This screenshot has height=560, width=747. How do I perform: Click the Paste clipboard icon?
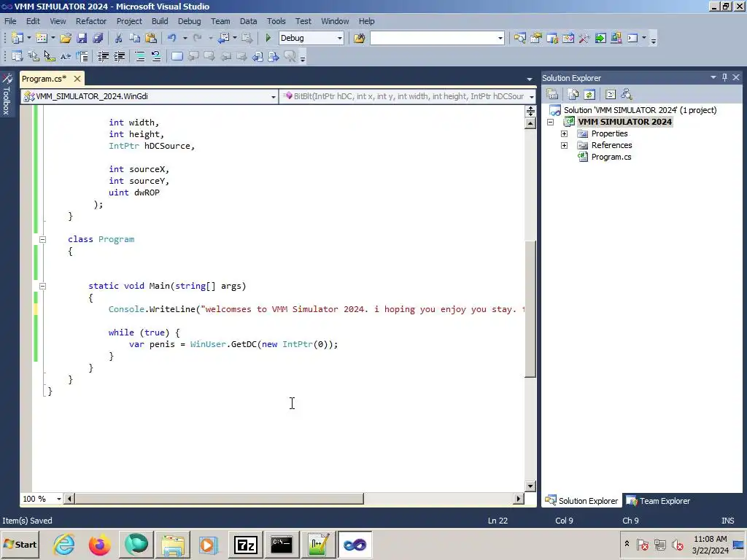[151, 38]
